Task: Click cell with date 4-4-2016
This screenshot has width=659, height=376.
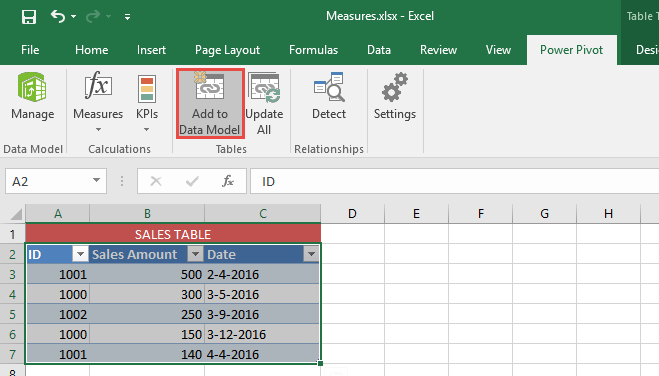Action: click(x=262, y=354)
